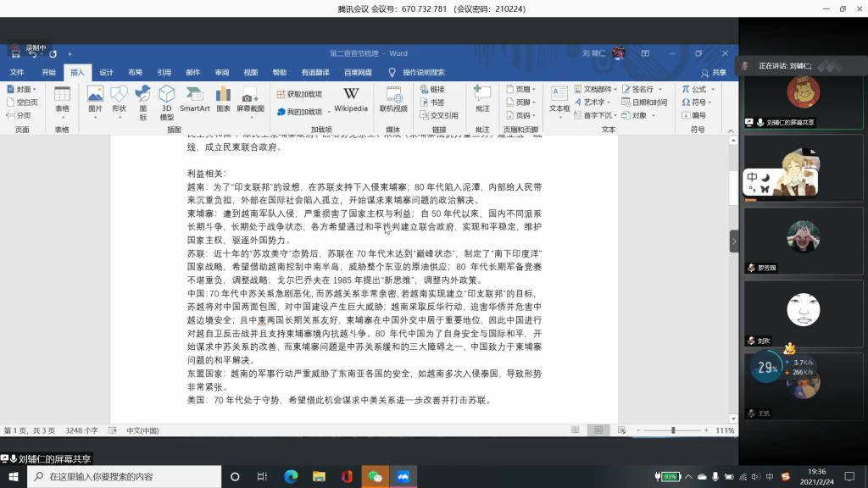Open the SmartArt graphic tool
868x488 pixels.
(x=194, y=98)
